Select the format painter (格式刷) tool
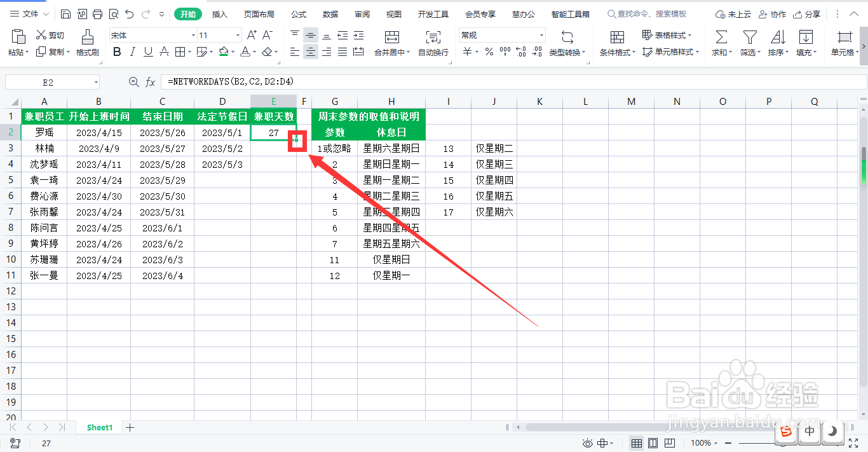Screen dimensions: 868x452 [88, 43]
